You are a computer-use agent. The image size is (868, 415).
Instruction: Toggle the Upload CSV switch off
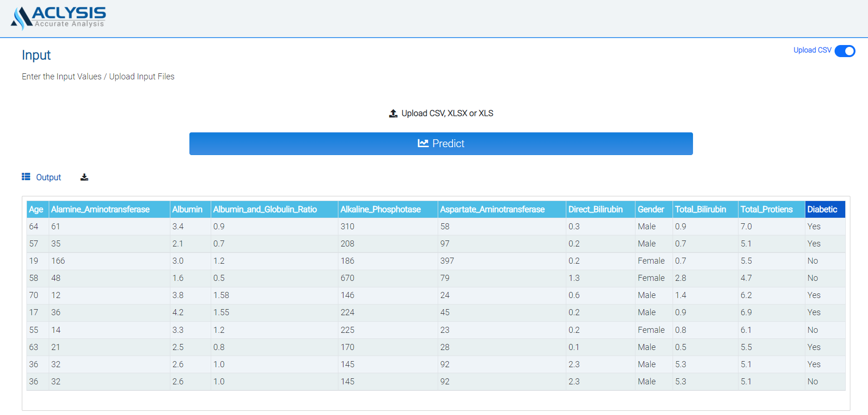844,51
